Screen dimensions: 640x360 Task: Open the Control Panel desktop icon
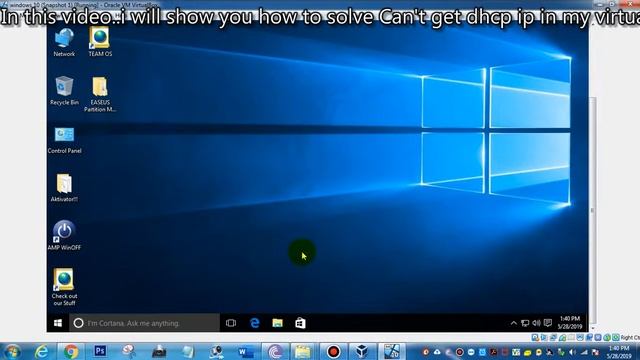[64, 140]
